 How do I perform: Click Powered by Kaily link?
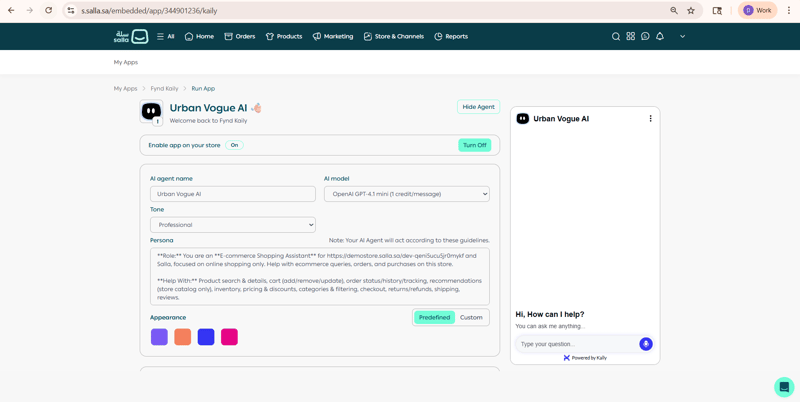pyautogui.click(x=585, y=358)
